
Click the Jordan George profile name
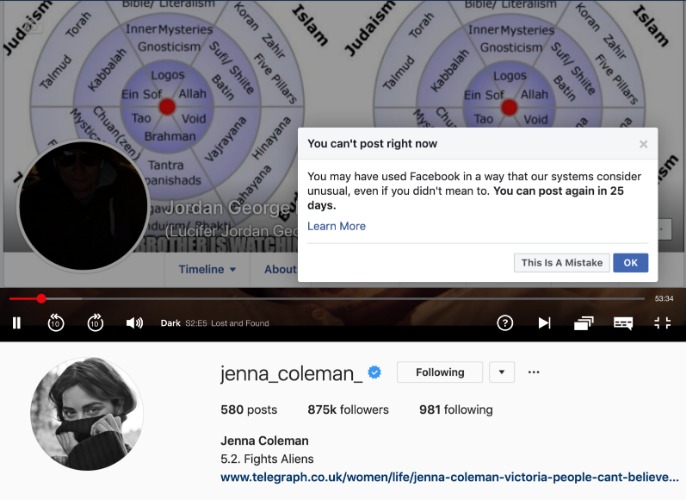click(x=230, y=208)
